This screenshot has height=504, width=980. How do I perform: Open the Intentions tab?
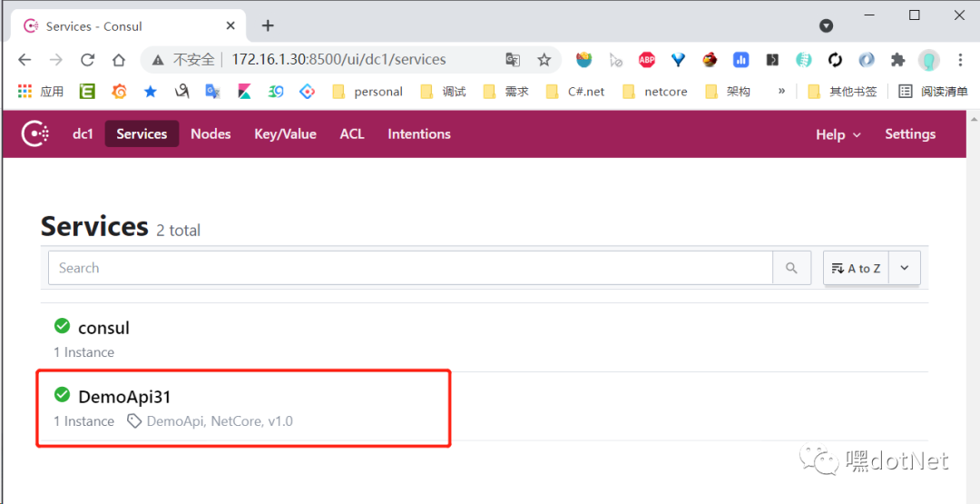(418, 133)
